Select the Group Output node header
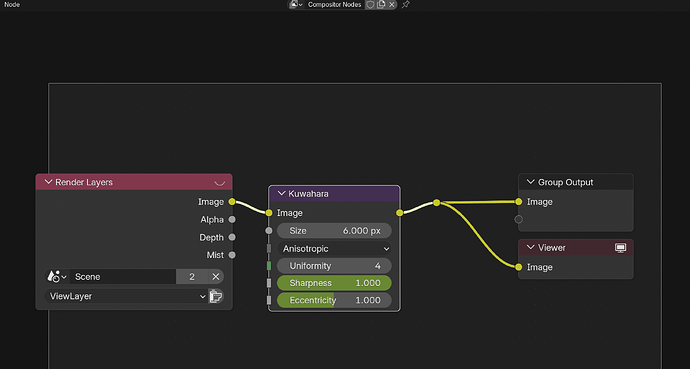 click(576, 182)
